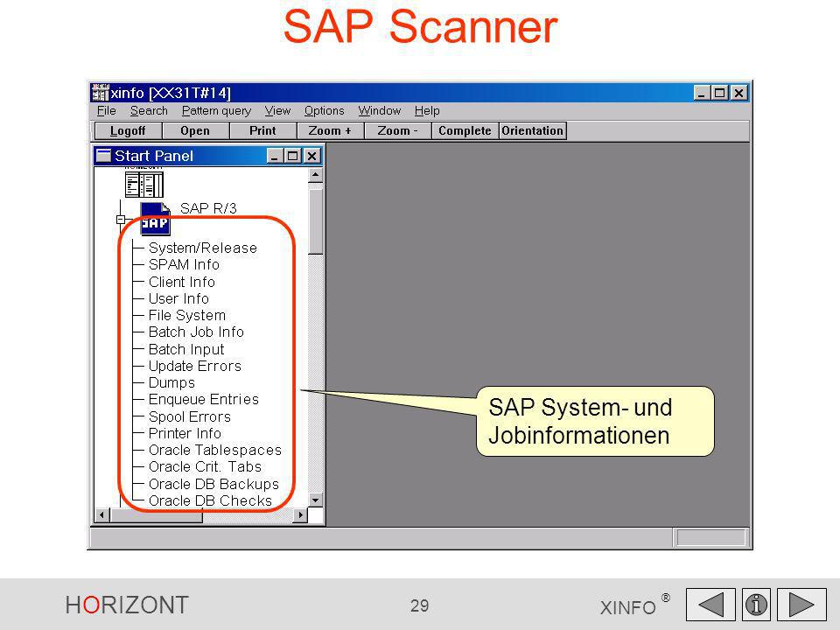Screen dimensions: 840x630
Task: Open the View menu
Action: pos(277,111)
